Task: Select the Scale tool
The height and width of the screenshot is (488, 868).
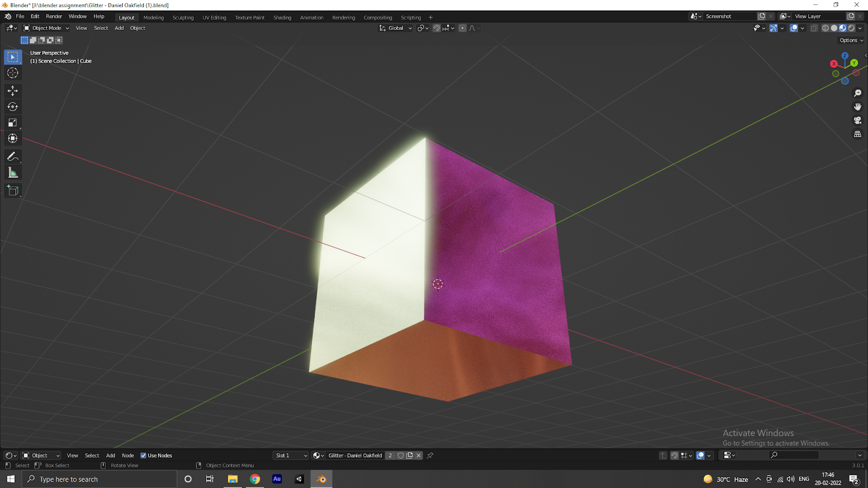Action: [12, 123]
